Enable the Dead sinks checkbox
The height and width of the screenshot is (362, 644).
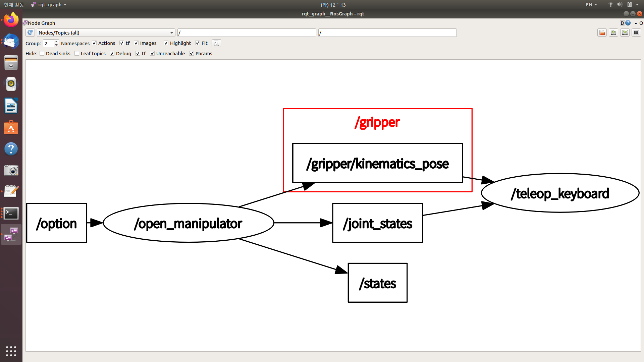[42, 54]
